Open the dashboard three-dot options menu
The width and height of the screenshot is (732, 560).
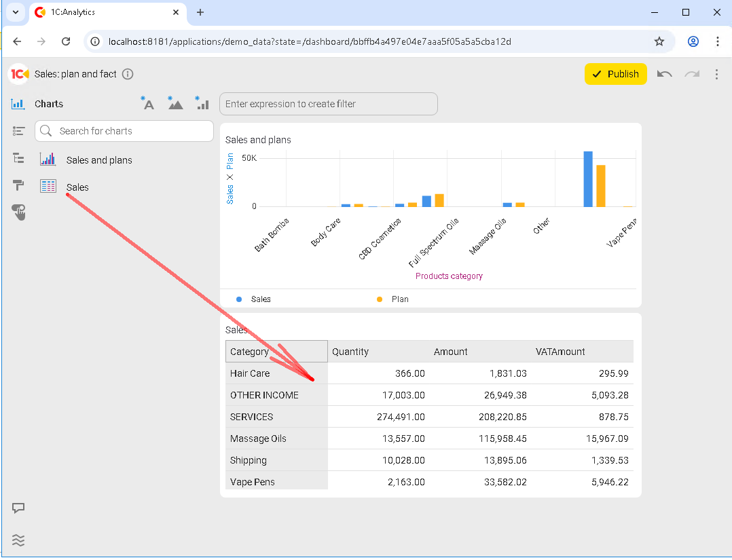(716, 74)
